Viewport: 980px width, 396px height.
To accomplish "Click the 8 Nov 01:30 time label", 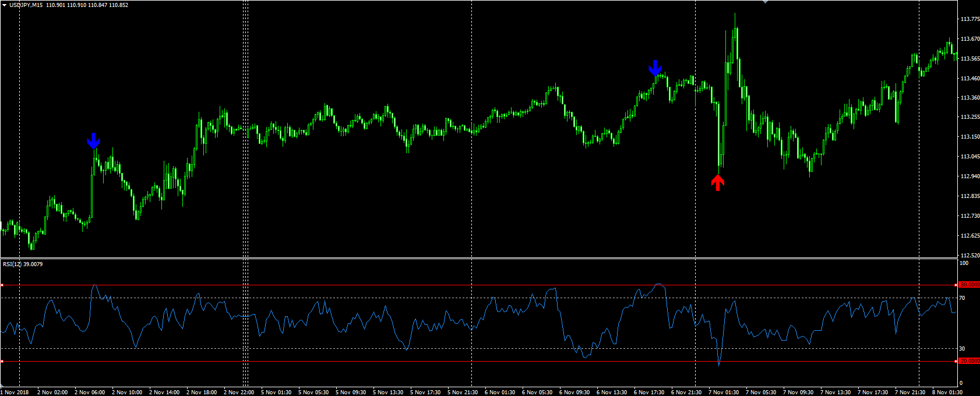I will pos(947,393).
